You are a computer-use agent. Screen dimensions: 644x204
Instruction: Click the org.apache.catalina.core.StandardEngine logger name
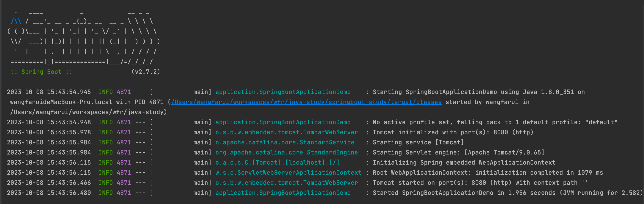coord(287,152)
